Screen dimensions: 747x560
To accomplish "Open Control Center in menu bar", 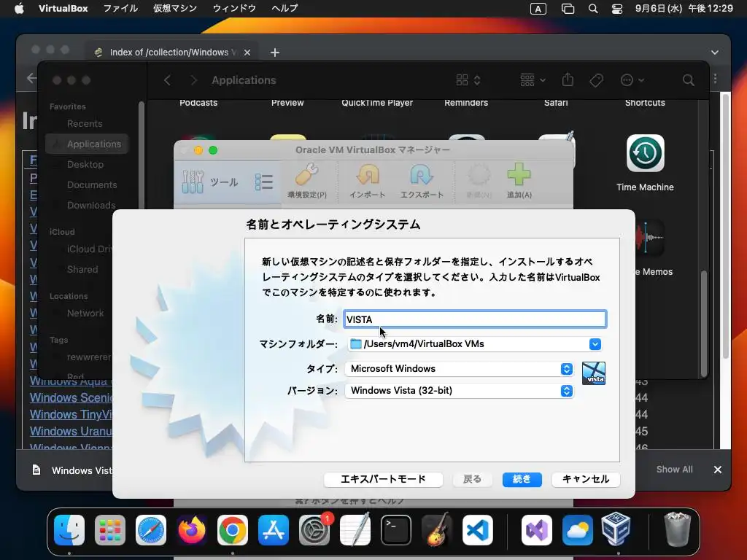I will [617, 9].
